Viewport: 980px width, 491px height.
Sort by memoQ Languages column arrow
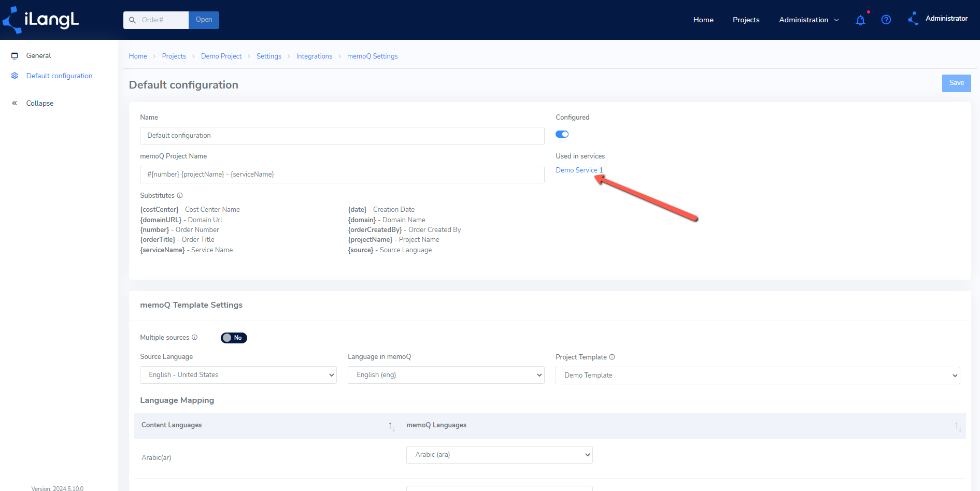click(x=958, y=426)
